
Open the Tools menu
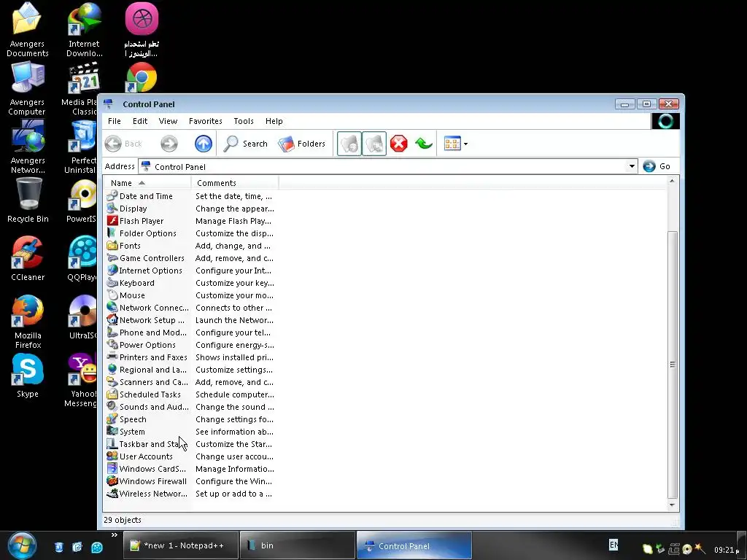coord(244,121)
